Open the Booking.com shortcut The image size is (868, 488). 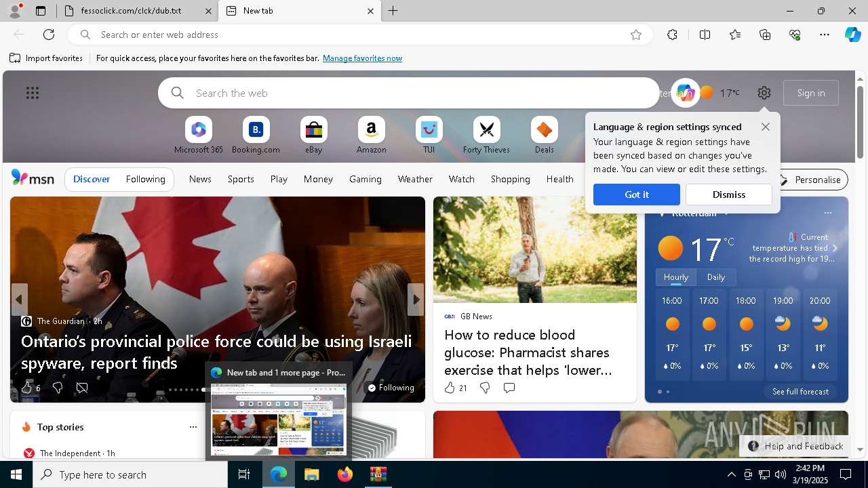tap(256, 136)
